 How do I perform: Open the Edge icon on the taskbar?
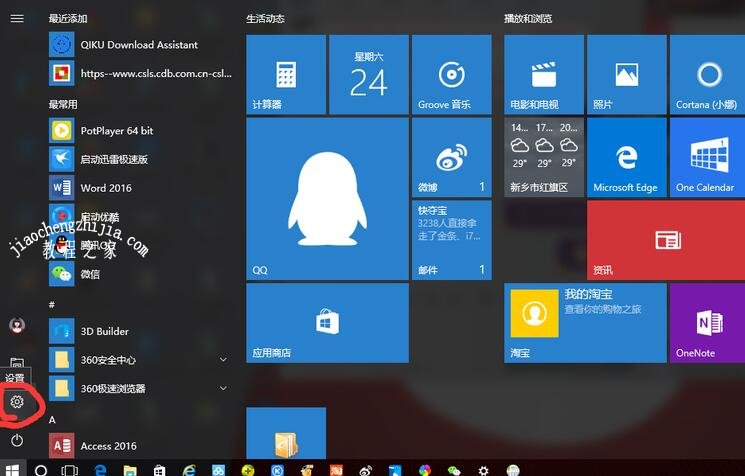coord(100,470)
